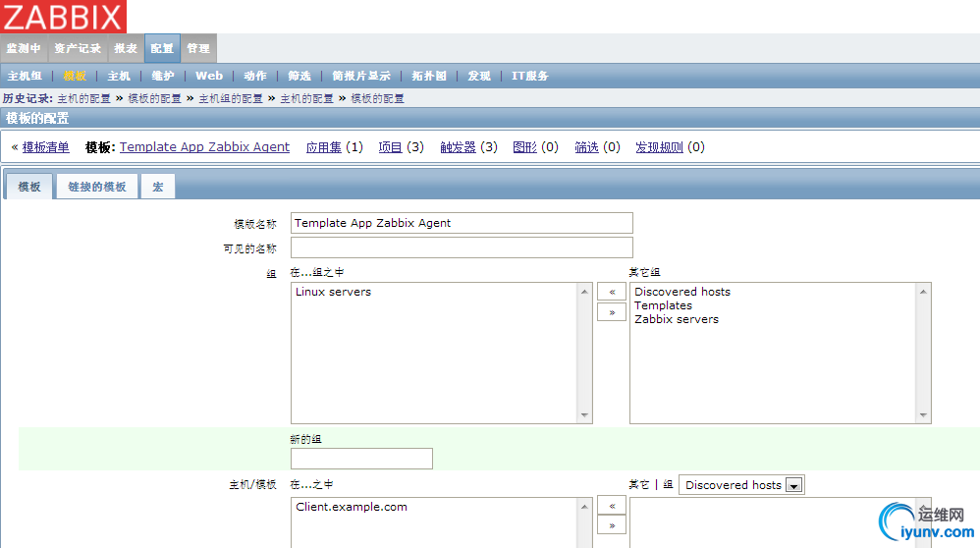The image size is (980, 548).
Task: Open the 项目 link
Action: point(390,147)
